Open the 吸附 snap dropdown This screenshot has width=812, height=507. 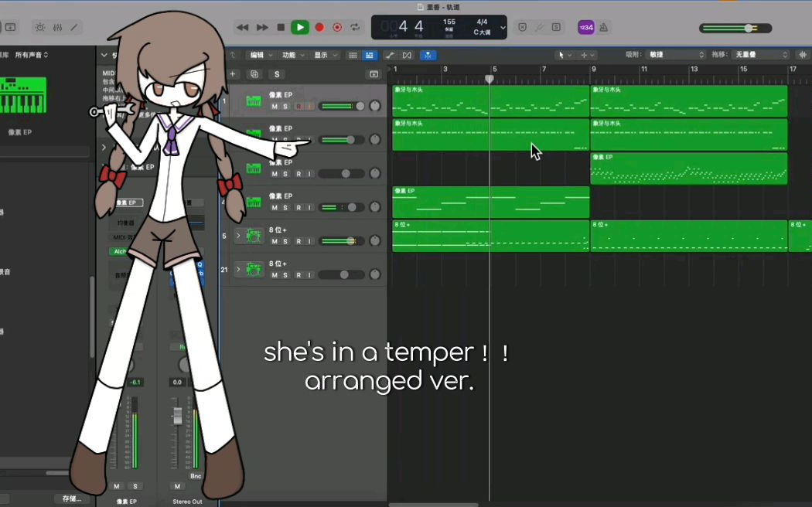click(677, 55)
